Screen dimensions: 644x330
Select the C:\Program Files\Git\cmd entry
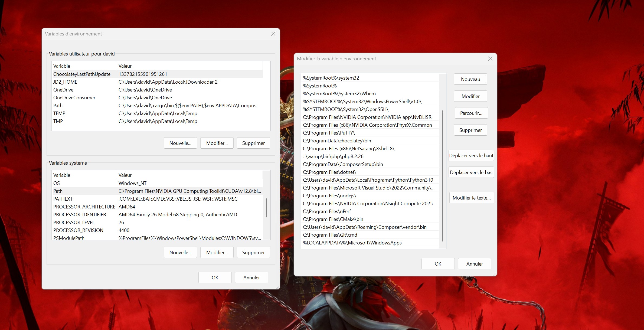(330, 235)
